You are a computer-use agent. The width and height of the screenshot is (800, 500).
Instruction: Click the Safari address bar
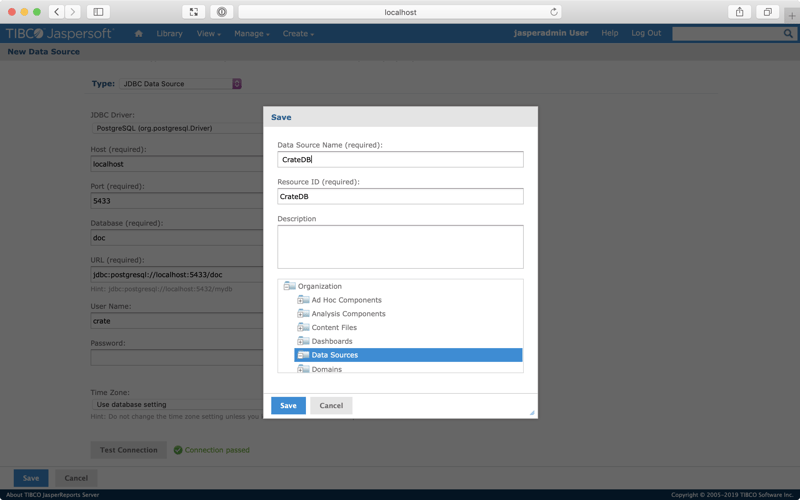pyautogui.click(x=401, y=12)
